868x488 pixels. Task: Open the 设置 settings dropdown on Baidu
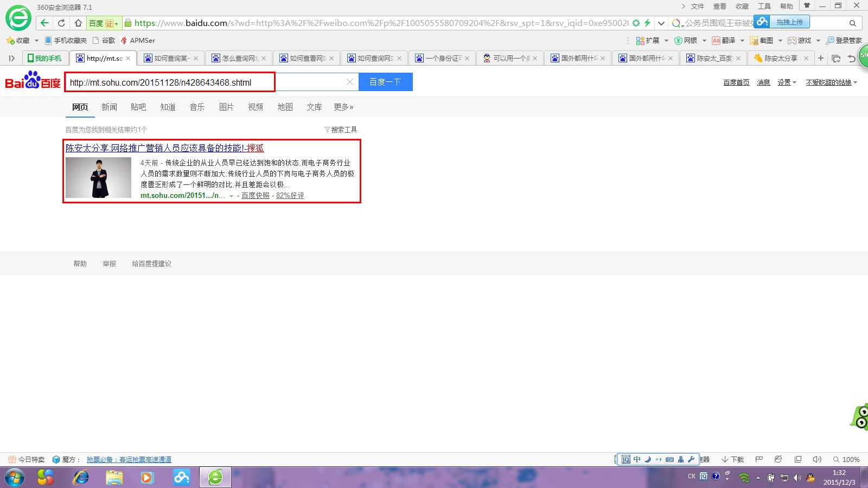click(x=787, y=82)
